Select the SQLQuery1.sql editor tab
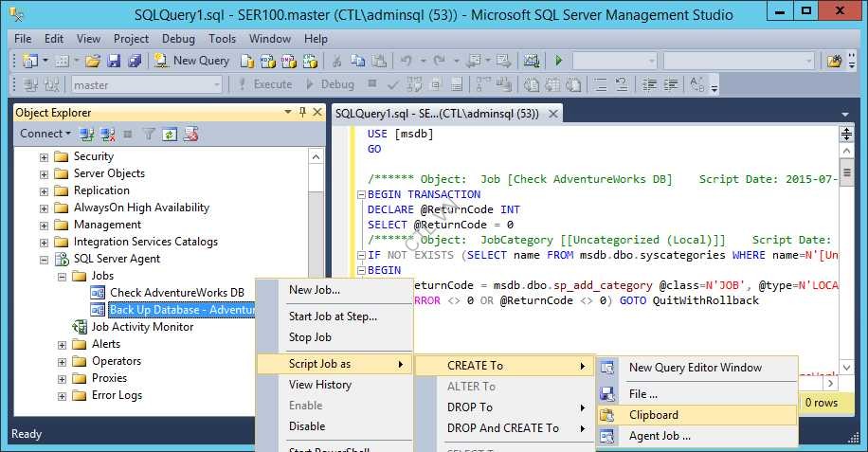868x452 pixels. 437,114
